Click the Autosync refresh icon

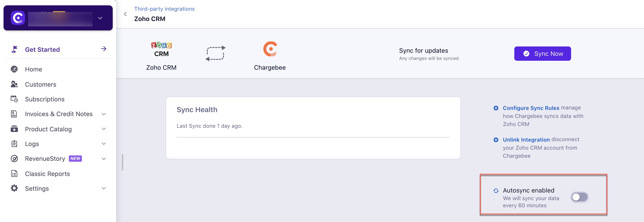496,191
